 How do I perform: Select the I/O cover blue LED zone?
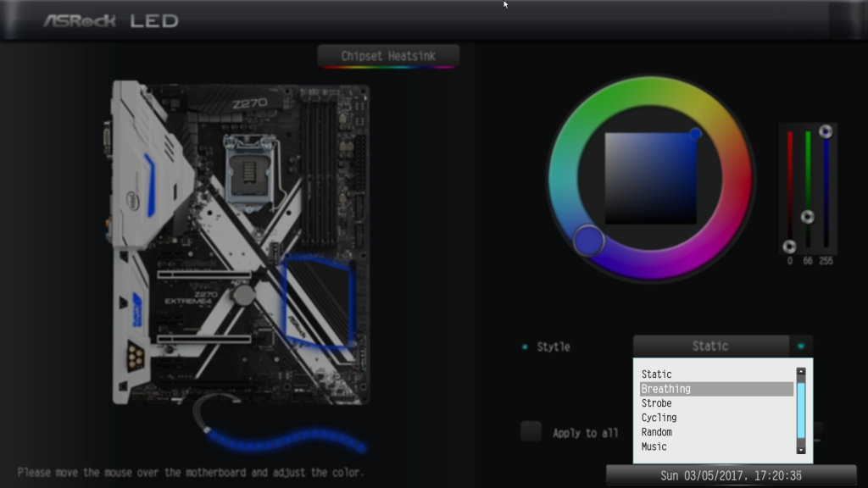(x=150, y=186)
